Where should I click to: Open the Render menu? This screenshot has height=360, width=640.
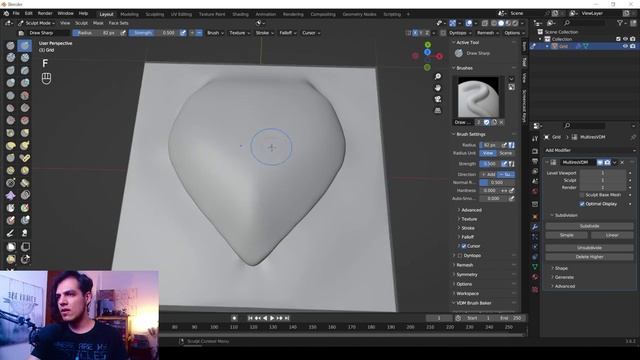point(45,13)
